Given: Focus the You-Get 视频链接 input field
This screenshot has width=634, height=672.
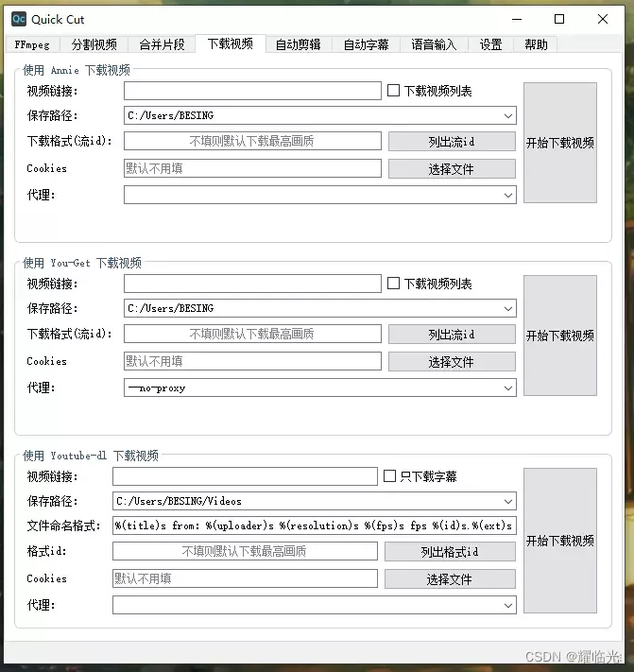Looking at the screenshot, I should (x=252, y=284).
